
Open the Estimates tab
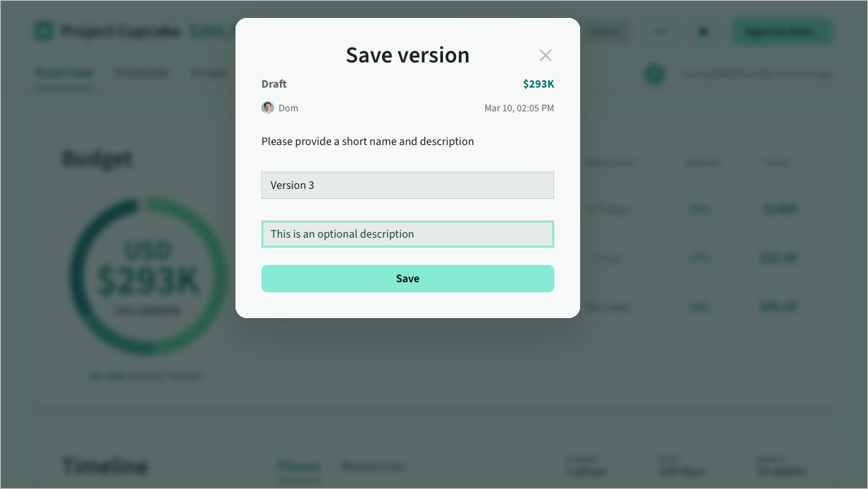point(141,73)
